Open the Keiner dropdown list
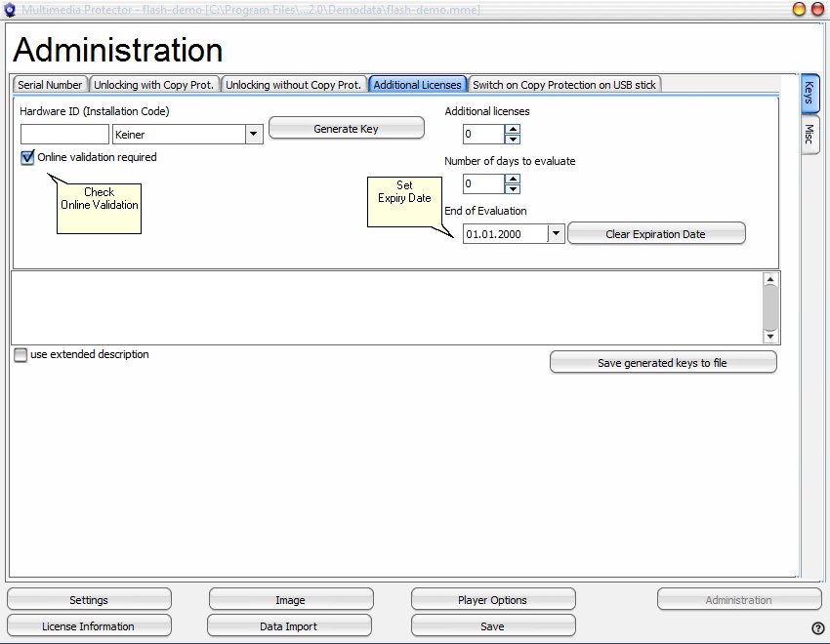 (254, 135)
